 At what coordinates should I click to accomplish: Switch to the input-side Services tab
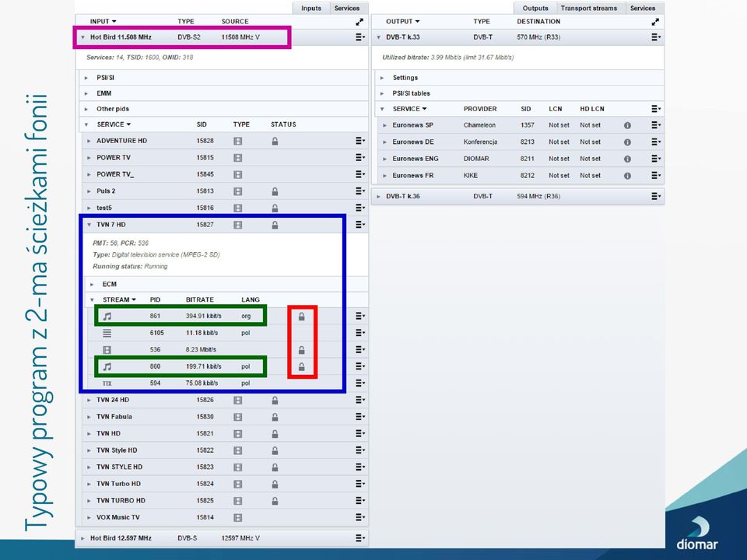coord(347,8)
